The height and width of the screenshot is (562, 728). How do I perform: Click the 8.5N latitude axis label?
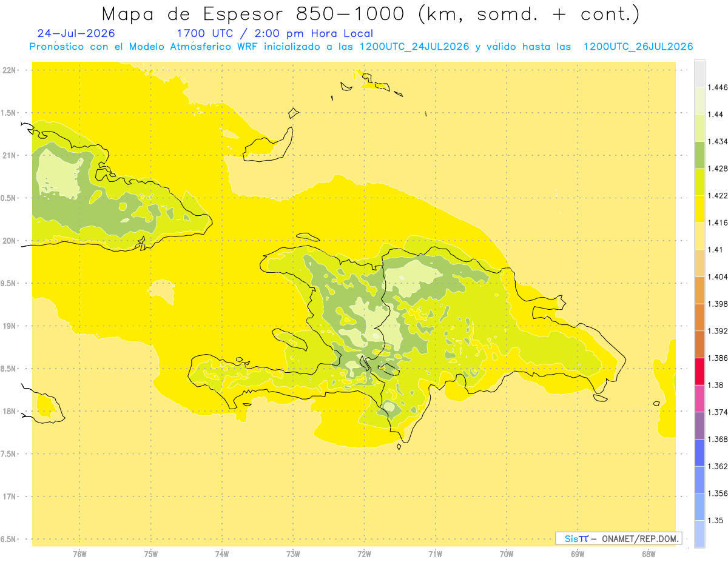[9, 369]
